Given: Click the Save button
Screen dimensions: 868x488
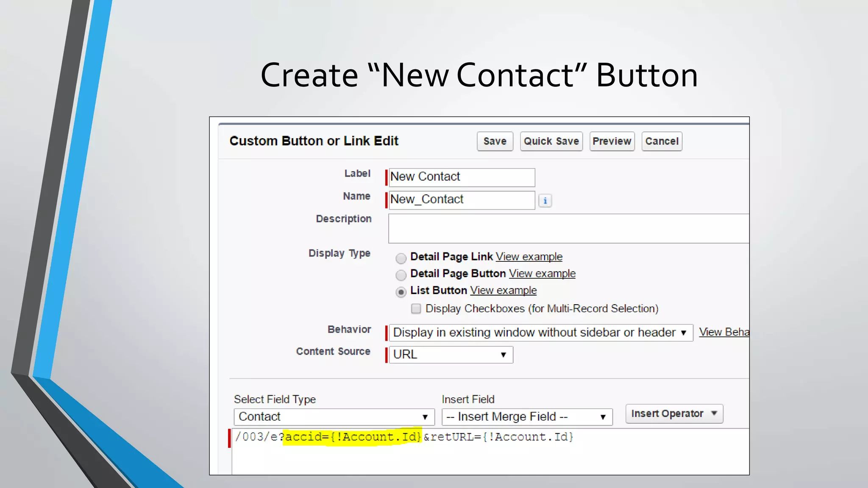Looking at the screenshot, I should (495, 141).
